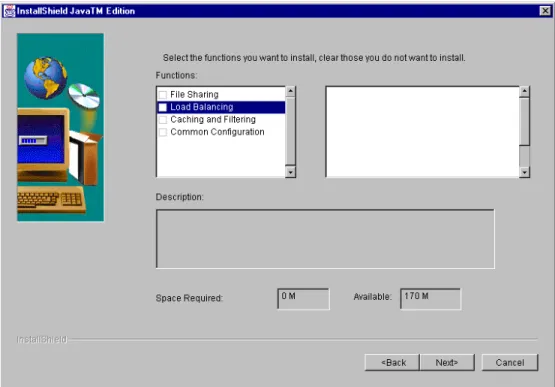Viewport: 555px width, 387px height.
Task: Check the File Sharing checkbox
Action: (163, 95)
